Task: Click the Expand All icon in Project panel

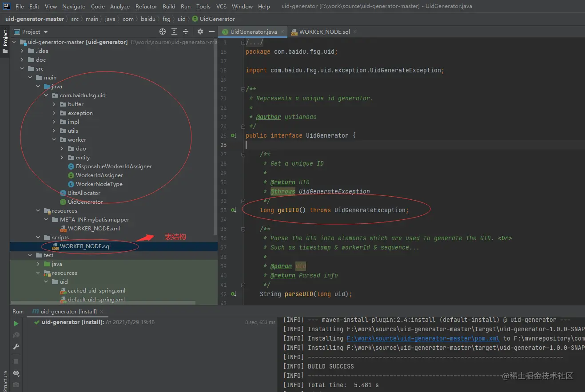Action: (x=174, y=32)
